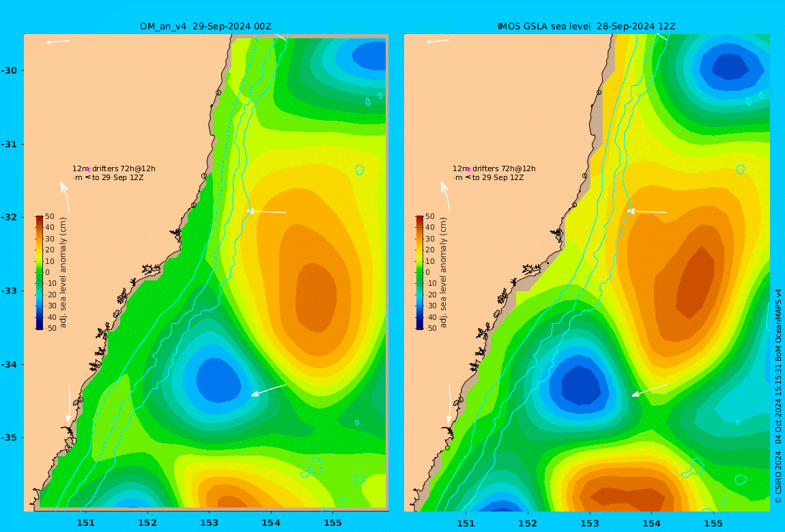Click 'adj. sea level anomaly (cm)' label in left map

63,273
